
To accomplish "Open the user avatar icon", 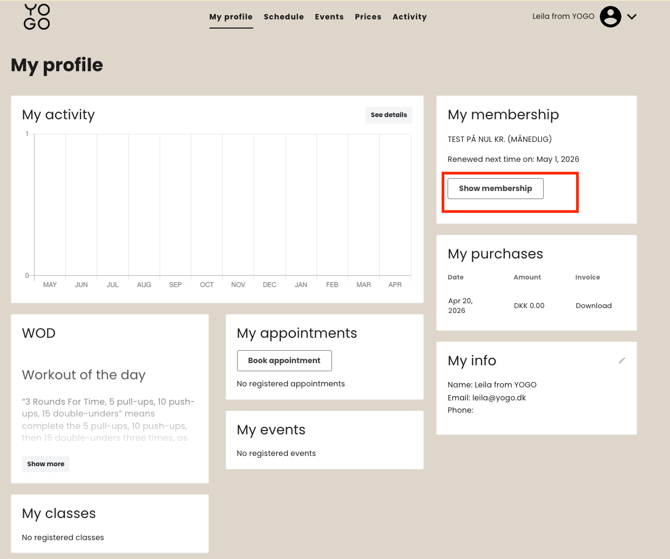I will tap(610, 16).
